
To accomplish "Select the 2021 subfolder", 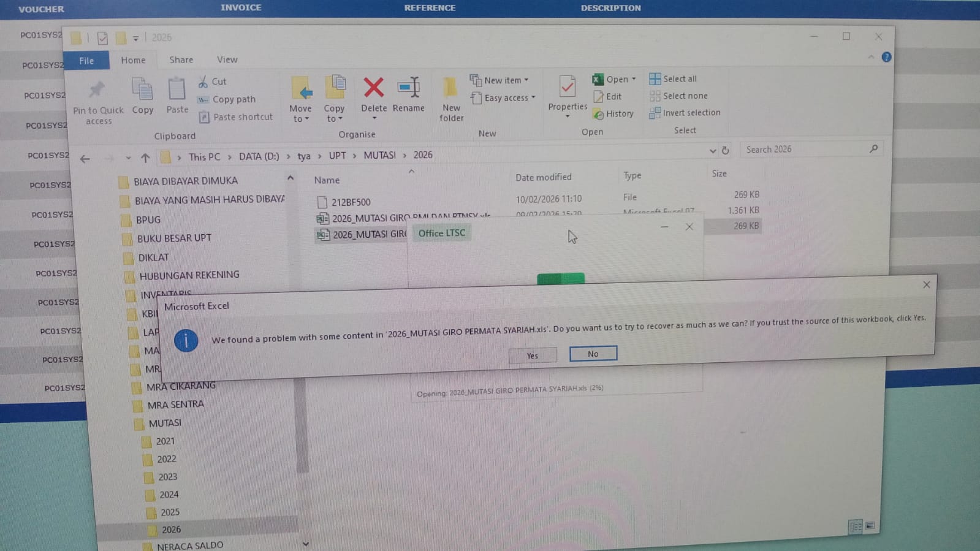I will (165, 441).
